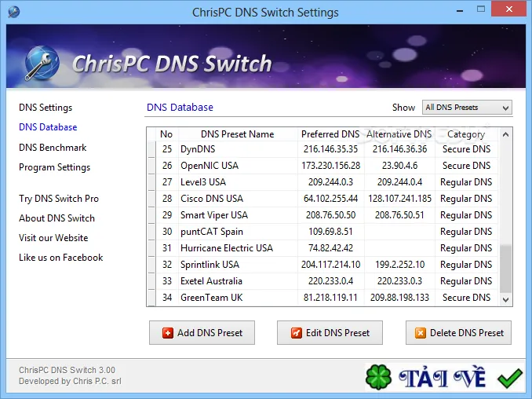Open the Like us on Facebook link
Image resolution: width=532 pixels, height=399 pixels.
pyautogui.click(x=60, y=258)
